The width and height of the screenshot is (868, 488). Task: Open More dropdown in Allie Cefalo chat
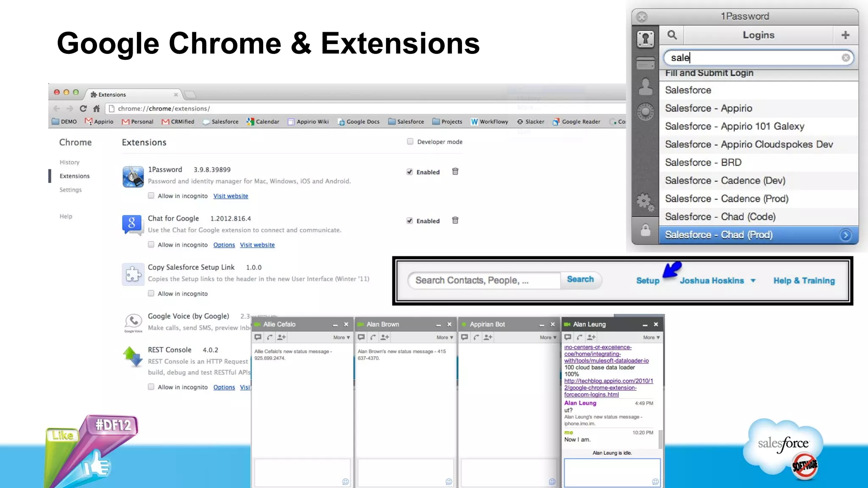click(x=342, y=338)
